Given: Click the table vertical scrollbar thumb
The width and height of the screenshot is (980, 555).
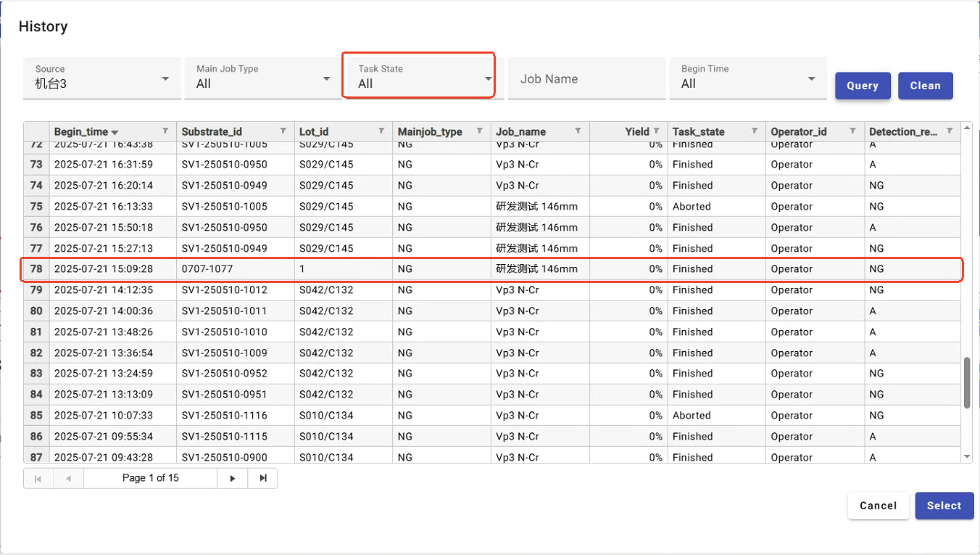Looking at the screenshot, I should (966, 382).
